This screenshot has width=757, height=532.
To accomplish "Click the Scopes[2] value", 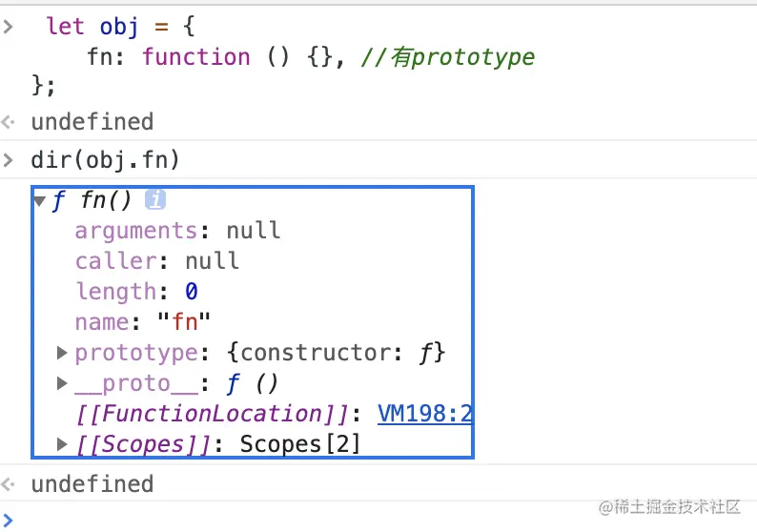I will [x=299, y=444].
